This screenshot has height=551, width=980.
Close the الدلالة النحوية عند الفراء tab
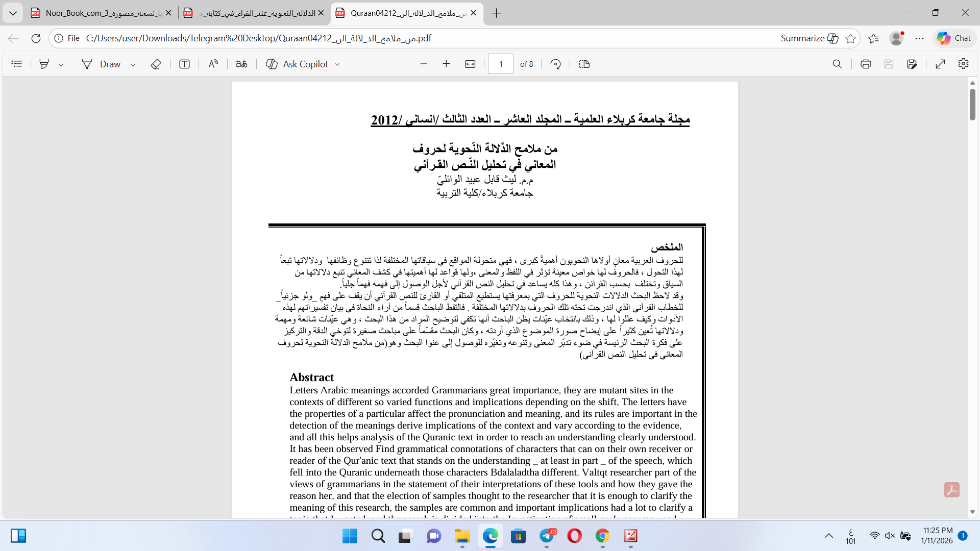[321, 13]
